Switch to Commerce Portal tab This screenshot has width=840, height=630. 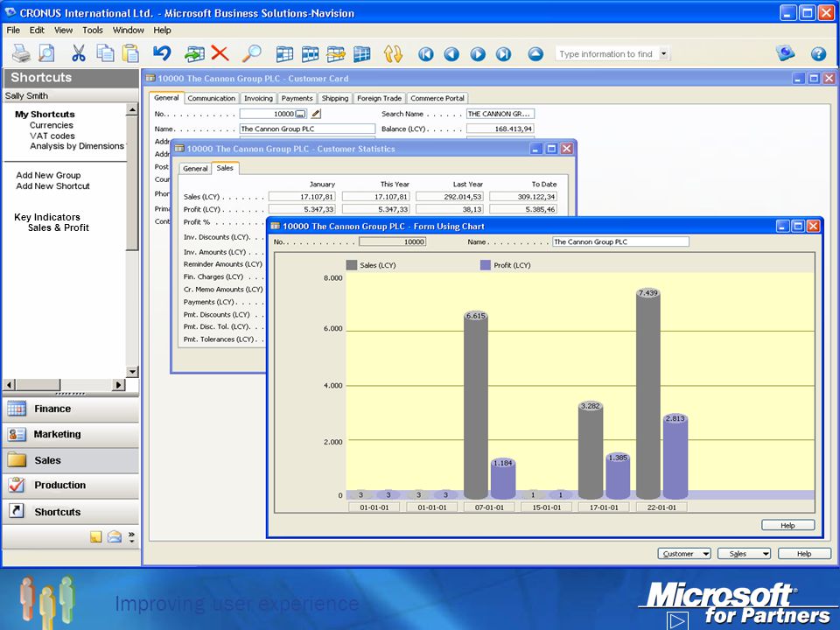point(437,98)
